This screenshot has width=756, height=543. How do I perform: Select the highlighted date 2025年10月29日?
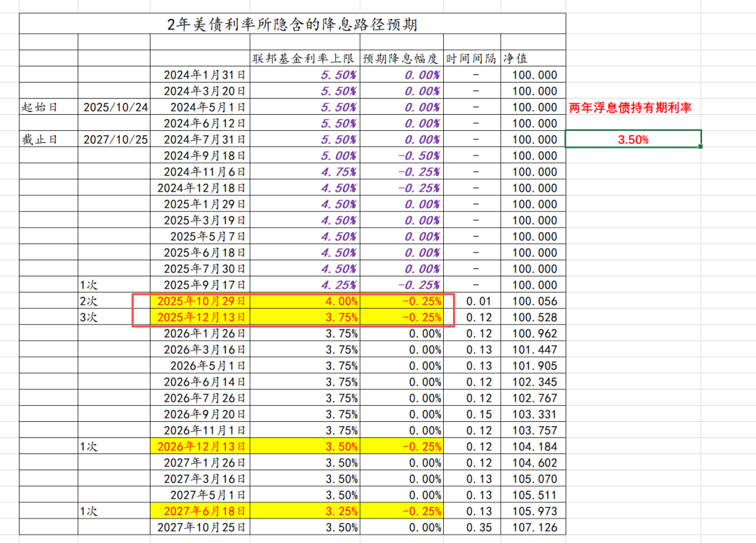pos(199,301)
